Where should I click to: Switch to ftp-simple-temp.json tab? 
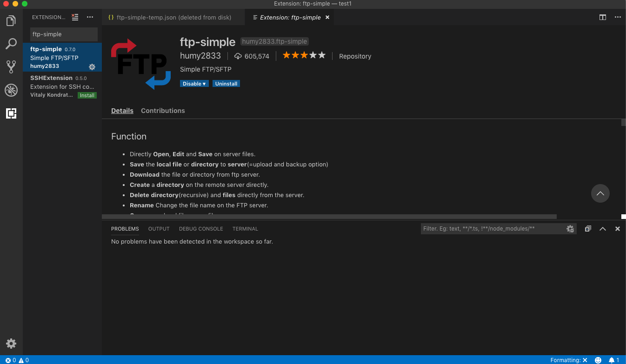[174, 17]
